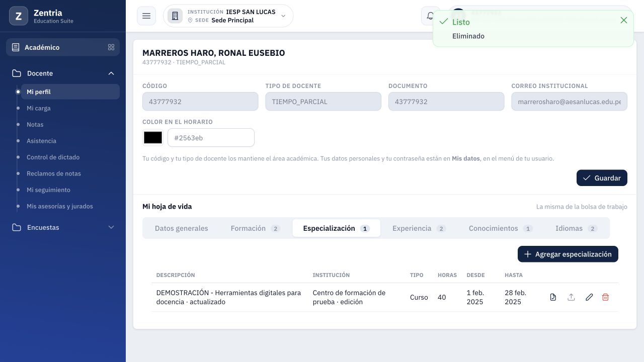Collapse the Docente section chevron
Viewport: 644px width, 362px height.
(x=111, y=73)
